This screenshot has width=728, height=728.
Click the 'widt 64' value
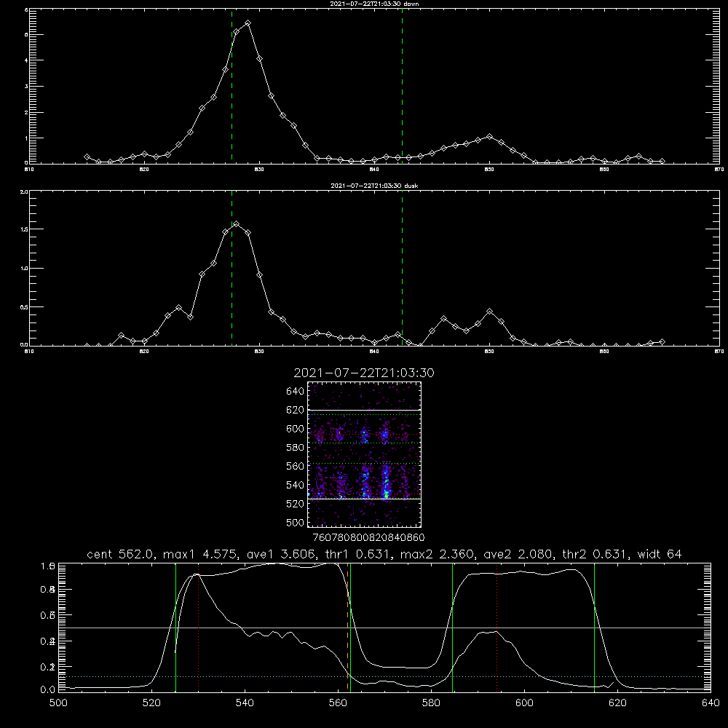(x=660, y=554)
